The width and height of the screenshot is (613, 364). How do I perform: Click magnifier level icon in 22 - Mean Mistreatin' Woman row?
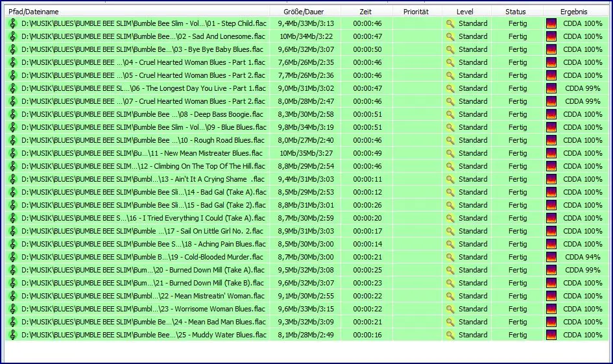click(450, 296)
